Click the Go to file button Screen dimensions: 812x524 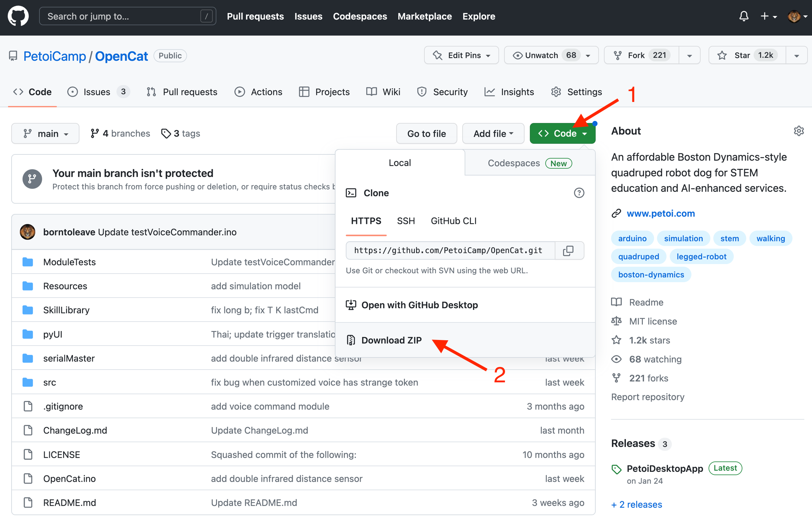click(x=426, y=134)
